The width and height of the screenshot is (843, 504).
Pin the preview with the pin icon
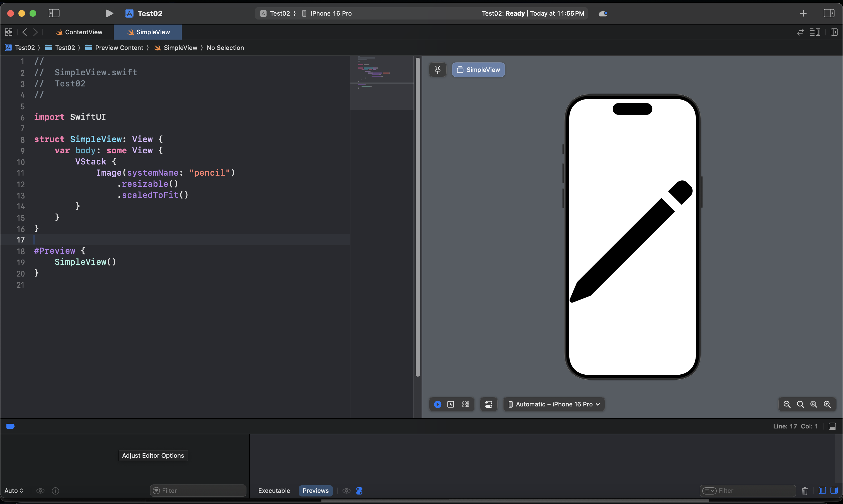pyautogui.click(x=437, y=70)
